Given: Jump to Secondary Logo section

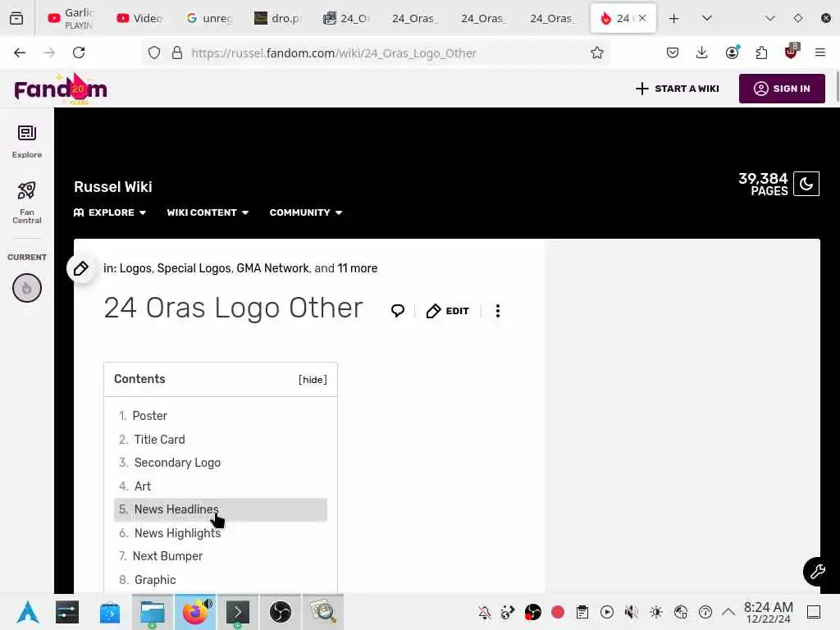Looking at the screenshot, I should click(x=177, y=463).
